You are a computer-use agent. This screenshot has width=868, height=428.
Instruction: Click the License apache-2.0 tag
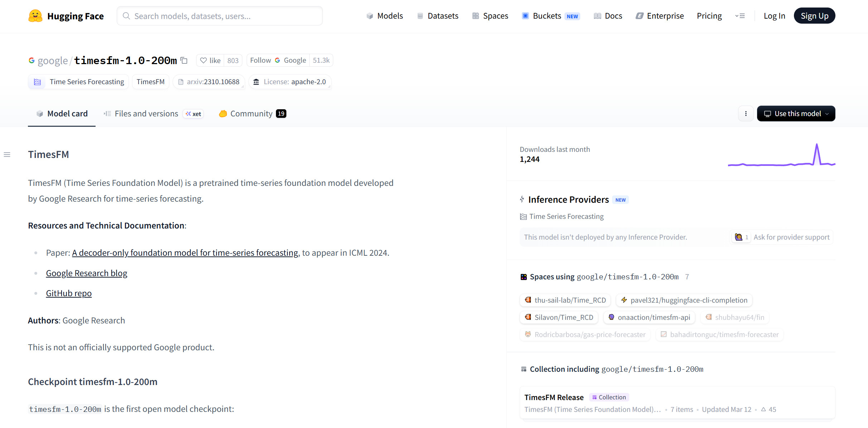(290, 82)
